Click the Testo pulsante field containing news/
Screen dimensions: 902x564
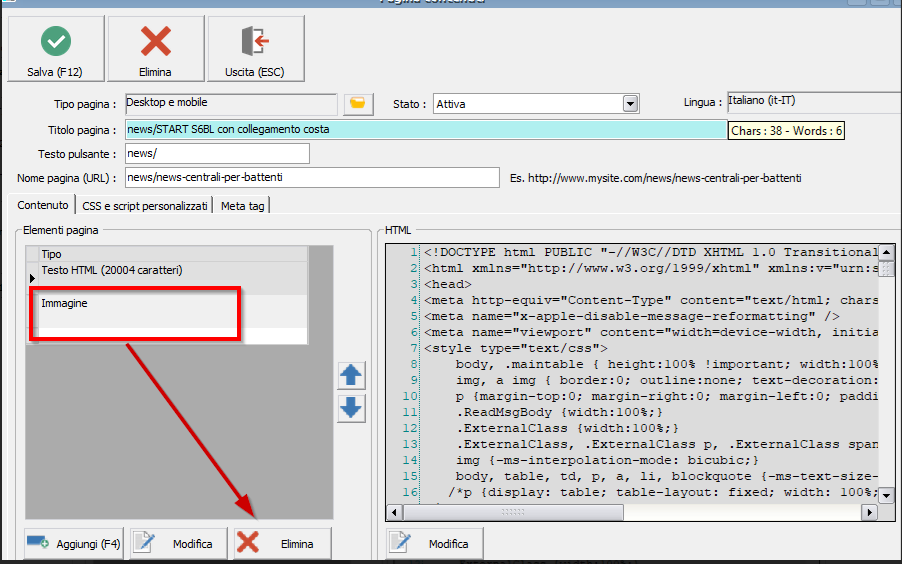217,154
